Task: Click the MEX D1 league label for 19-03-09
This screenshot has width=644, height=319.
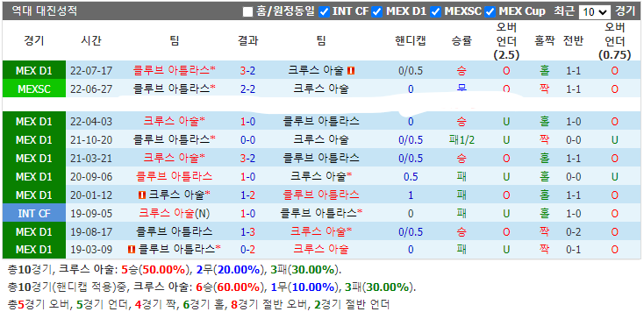Action: [34, 249]
